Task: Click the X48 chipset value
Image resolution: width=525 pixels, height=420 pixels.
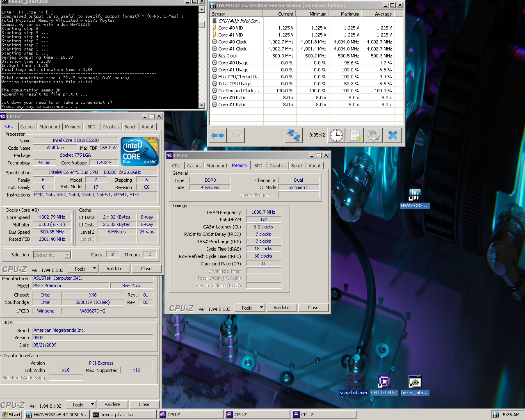Action: [x=93, y=295]
